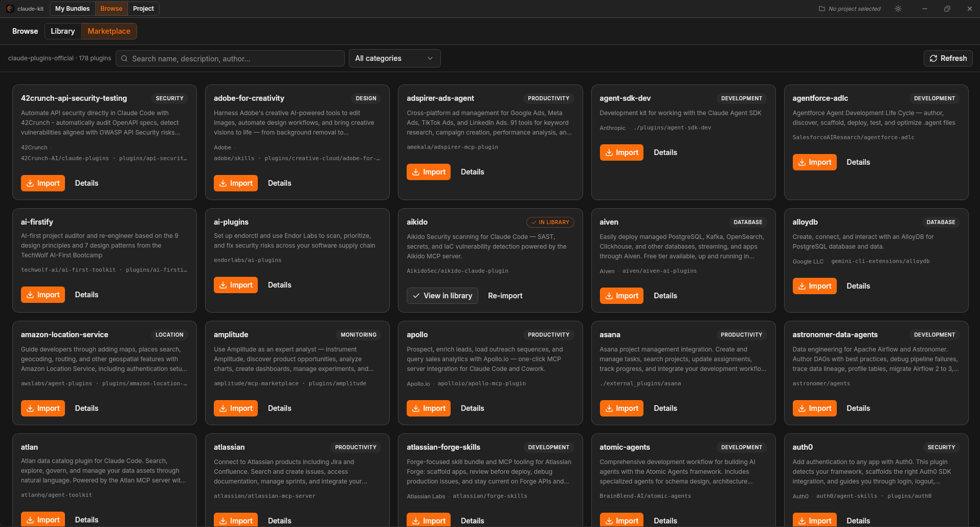This screenshot has height=527, width=980.
Task: Open Details for agentforce-adlc
Action: [858, 162]
